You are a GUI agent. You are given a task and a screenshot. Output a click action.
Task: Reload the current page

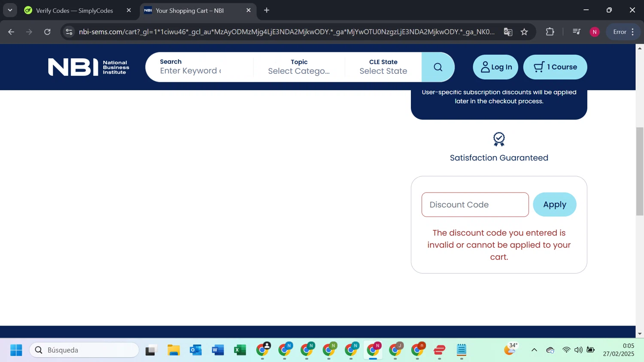click(x=47, y=32)
